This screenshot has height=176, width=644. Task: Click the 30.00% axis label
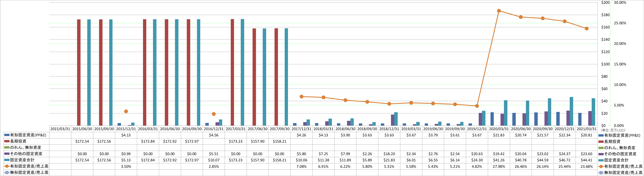pyautogui.click(x=620, y=2)
